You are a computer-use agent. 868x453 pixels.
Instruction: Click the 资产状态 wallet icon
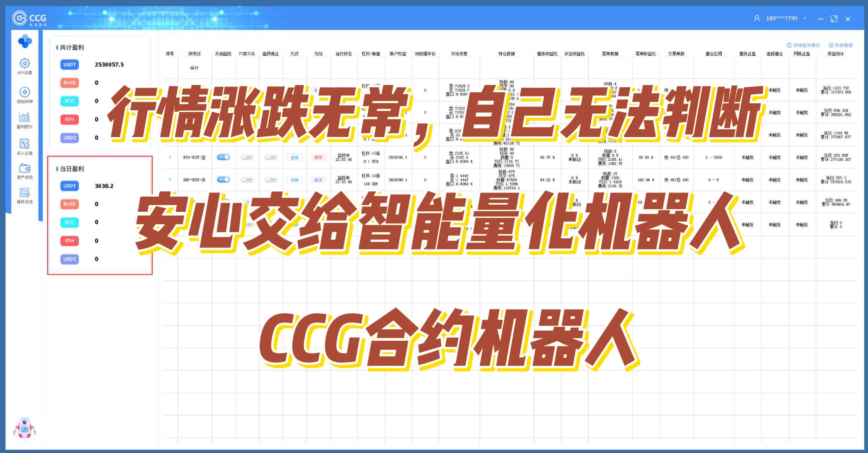pos(25,169)
